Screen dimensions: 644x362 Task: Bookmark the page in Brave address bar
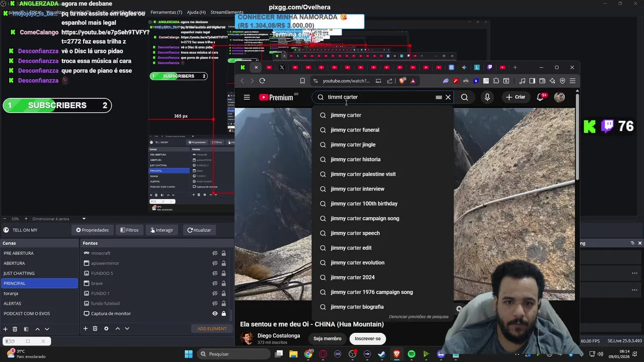point(302,81)
